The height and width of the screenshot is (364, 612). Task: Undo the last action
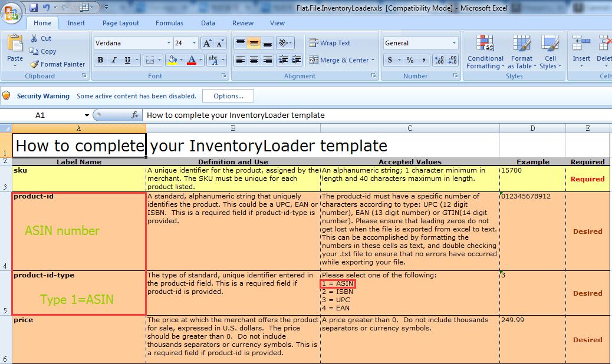pos(47,8)
